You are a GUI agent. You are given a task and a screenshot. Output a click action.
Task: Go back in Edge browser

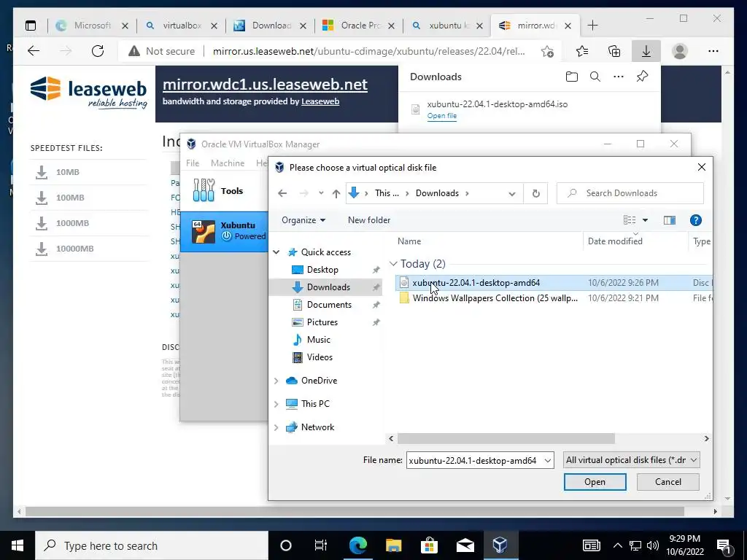click(x=34, y=51)
